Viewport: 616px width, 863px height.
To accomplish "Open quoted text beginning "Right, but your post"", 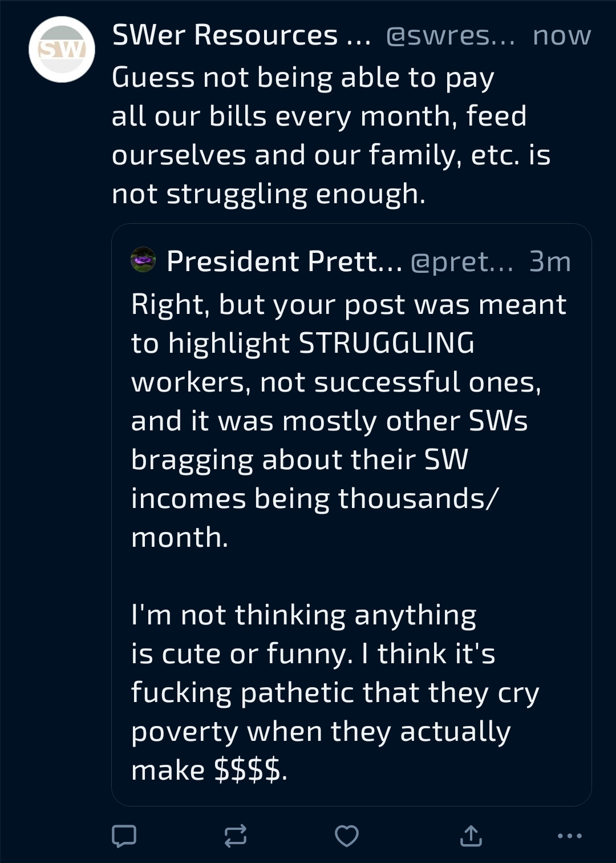I will click(348, 421).
